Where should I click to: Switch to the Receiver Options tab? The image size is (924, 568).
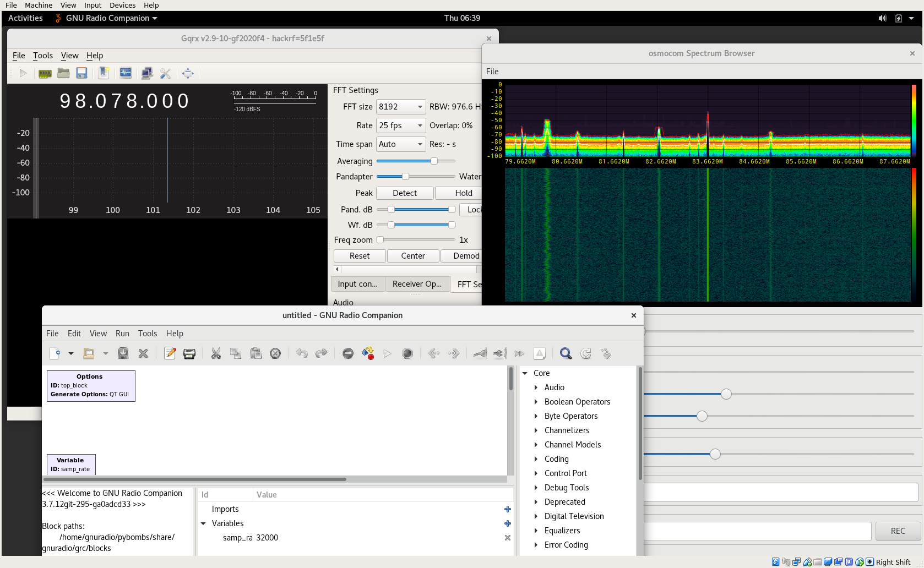click(417, 284)
